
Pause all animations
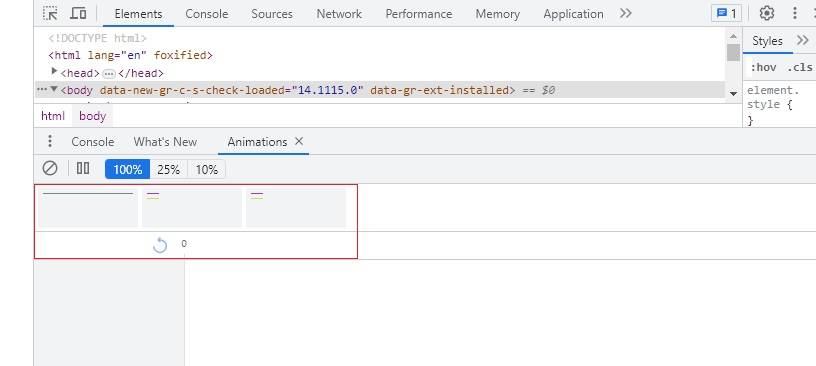(x=83, y=168)
